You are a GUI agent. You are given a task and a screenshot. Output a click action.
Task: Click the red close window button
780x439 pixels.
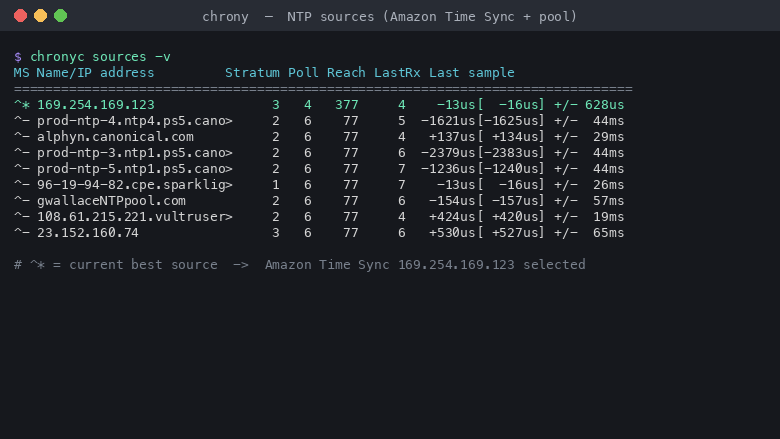coord(20,16)
